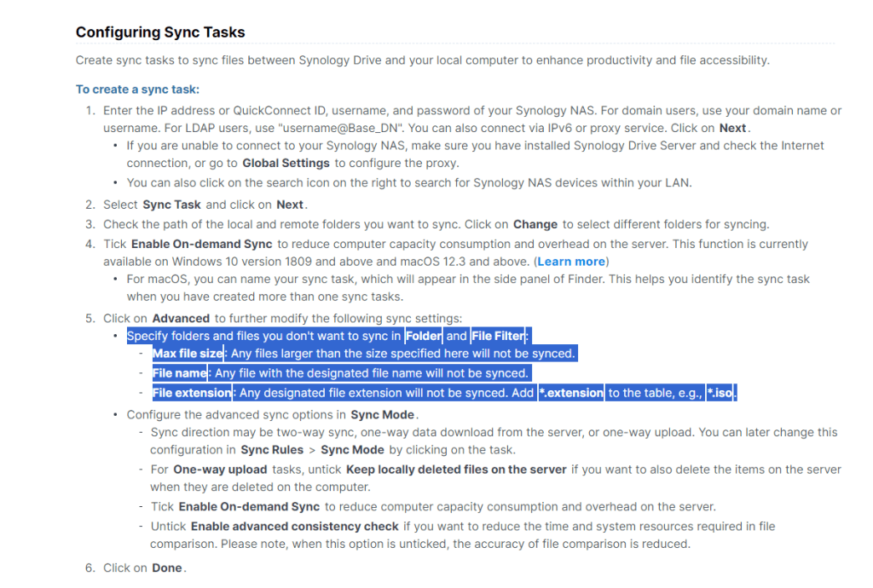Click the Configuring Sync Tasks heading
Image resolution: width=873 pixels, height=588 pixels.
click(x=160, y=32)
